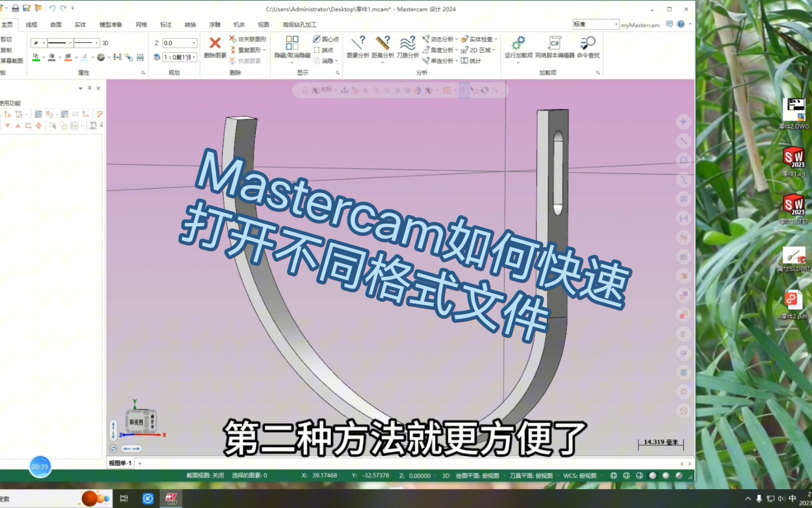Click the Level manager layers icon beside level box
This screenshot has width=812, height=508.
[157, 57]
